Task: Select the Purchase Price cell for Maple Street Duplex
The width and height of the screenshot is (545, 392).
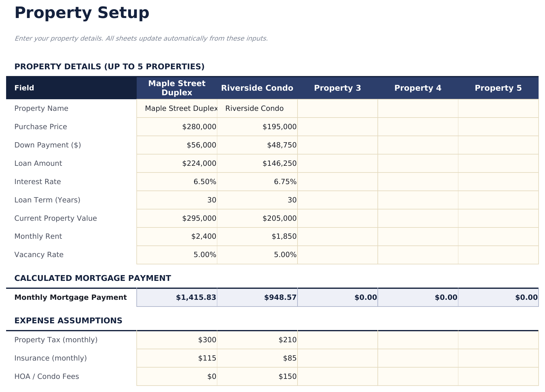Action: (177, 127)
